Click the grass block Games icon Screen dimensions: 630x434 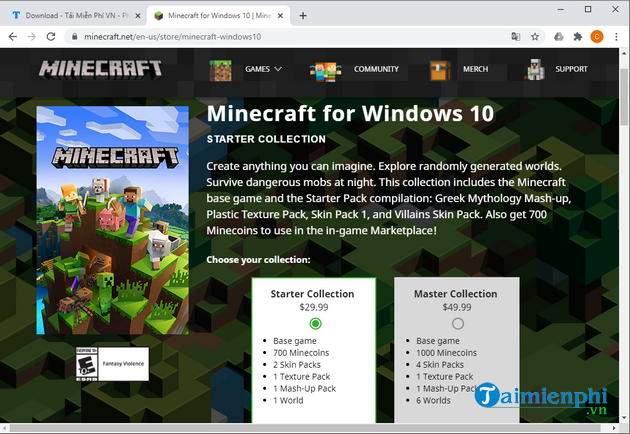tap(220, 70)
